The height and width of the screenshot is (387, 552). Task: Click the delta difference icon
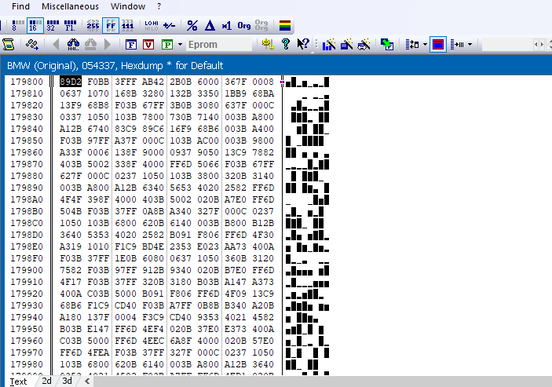(x=209, y=25)
